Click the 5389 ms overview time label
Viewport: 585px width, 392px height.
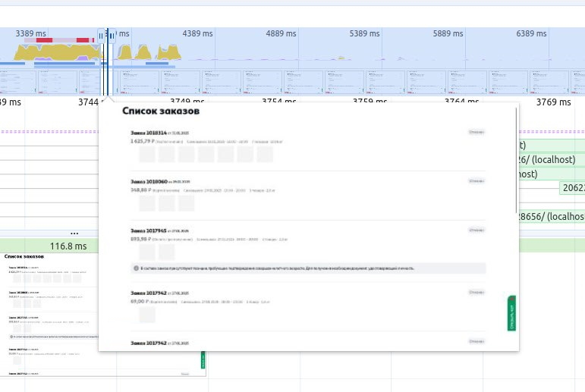click(x=364, y=33)
